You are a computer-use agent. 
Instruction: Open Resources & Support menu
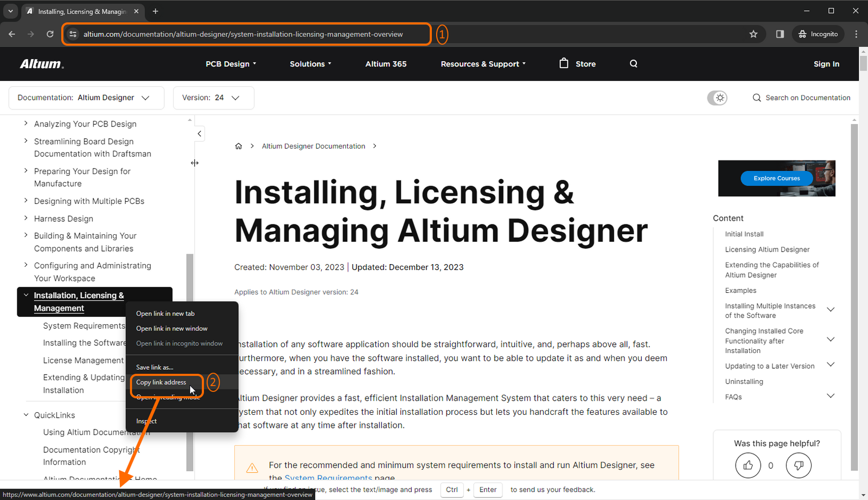[483, 64]
